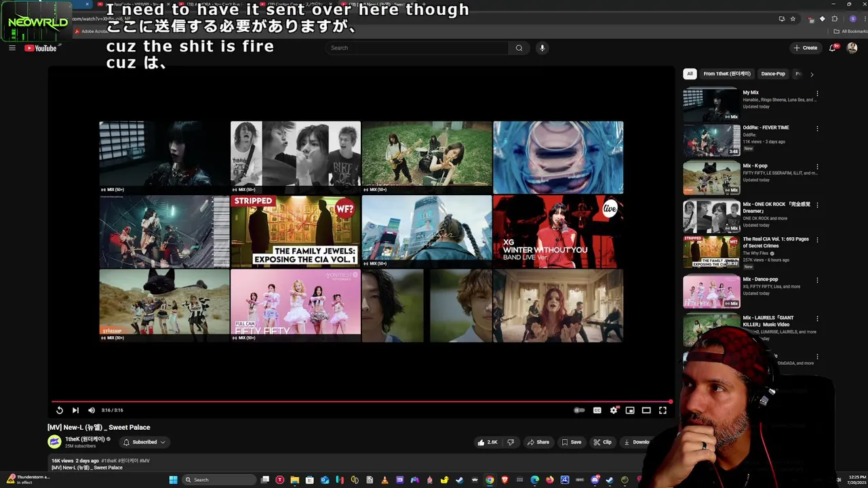This screenshot has width=868, height=488.
Task: Open the YouTube account avatar menu
Action: (x=852, y=47)
